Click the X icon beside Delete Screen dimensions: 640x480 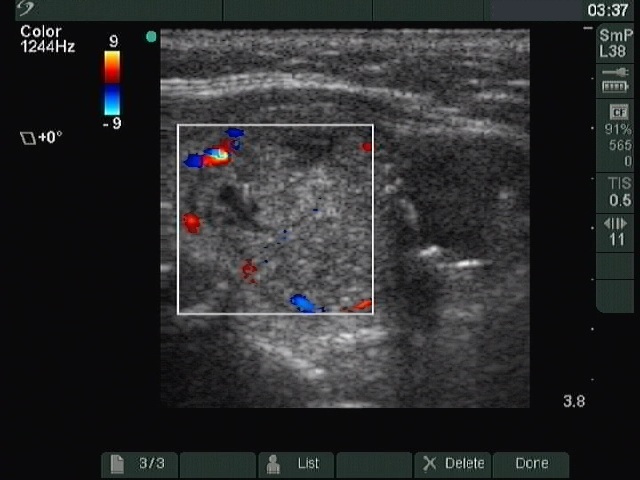429,464
